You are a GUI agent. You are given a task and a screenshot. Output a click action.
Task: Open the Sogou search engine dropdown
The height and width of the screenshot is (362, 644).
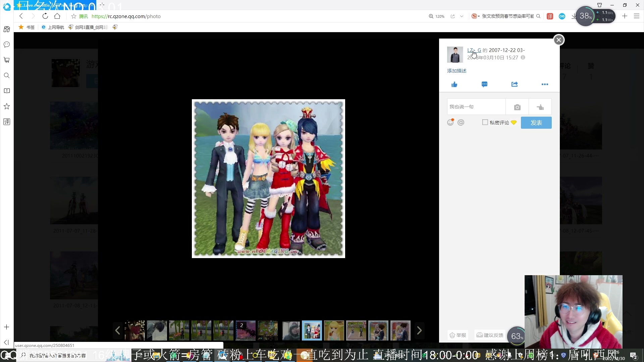pyautogui.click(x=476, y=16)
